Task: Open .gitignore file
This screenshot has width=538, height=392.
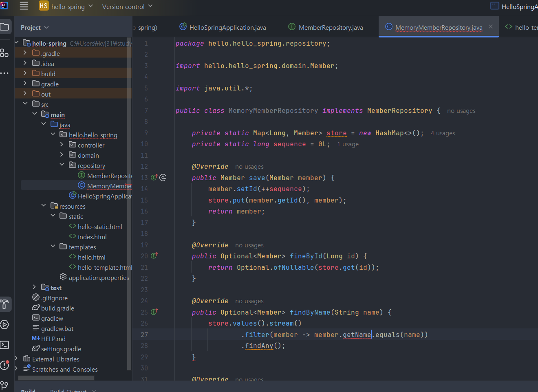Action: 50,298
